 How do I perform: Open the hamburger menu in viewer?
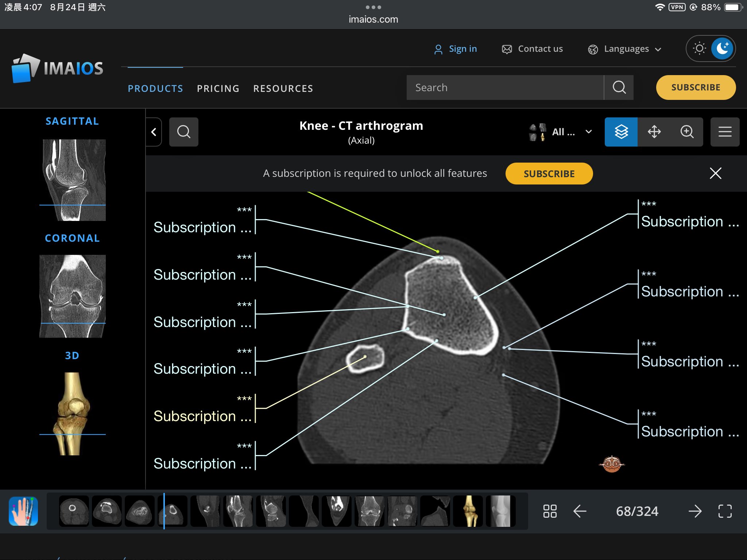725,132
